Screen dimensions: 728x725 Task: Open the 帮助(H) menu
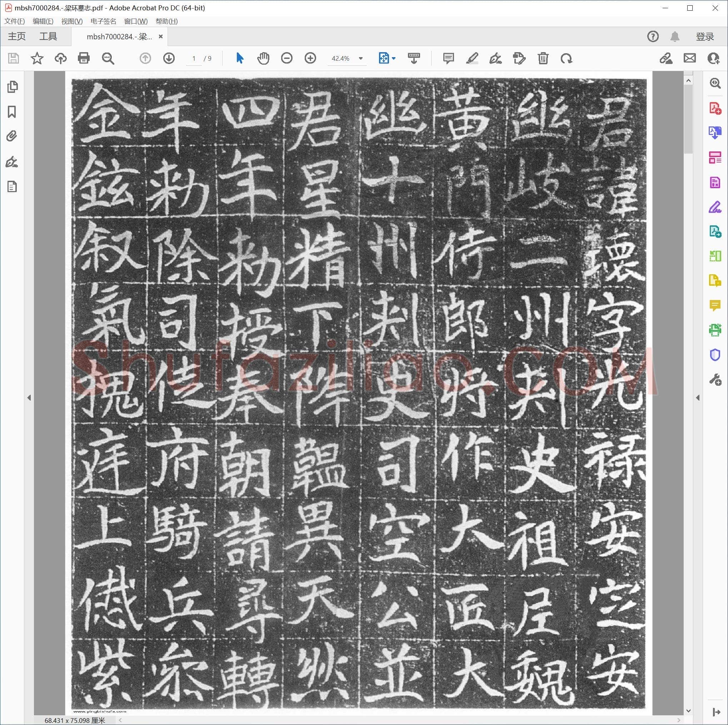tap(166, 21)
